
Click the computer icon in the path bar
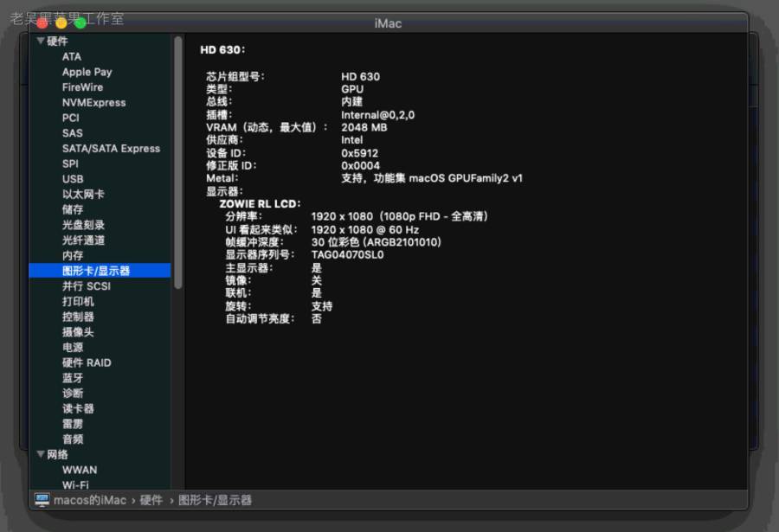pos(42,500)
